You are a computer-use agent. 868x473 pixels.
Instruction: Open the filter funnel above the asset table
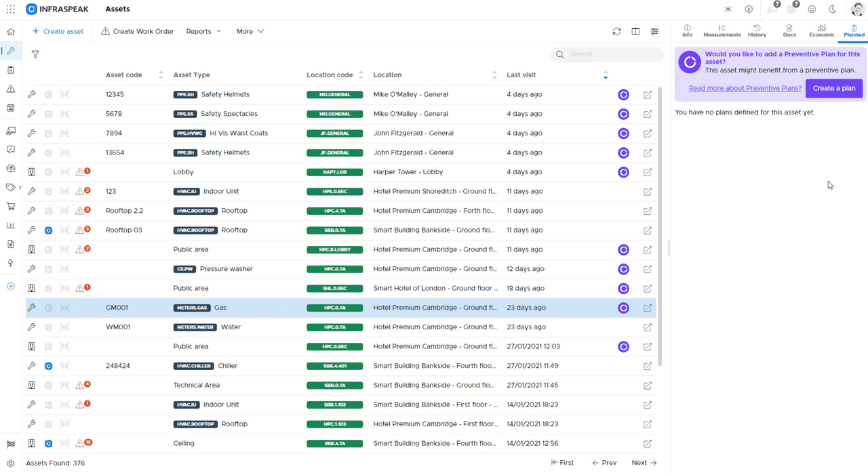pos(35,54)
